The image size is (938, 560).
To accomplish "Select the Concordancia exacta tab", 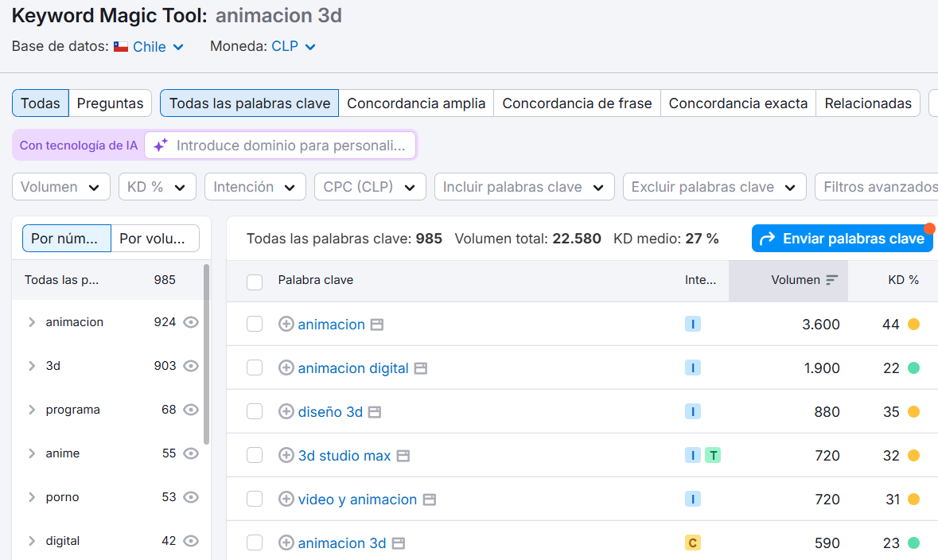I will pyautogui.click(x=738, y=103).
